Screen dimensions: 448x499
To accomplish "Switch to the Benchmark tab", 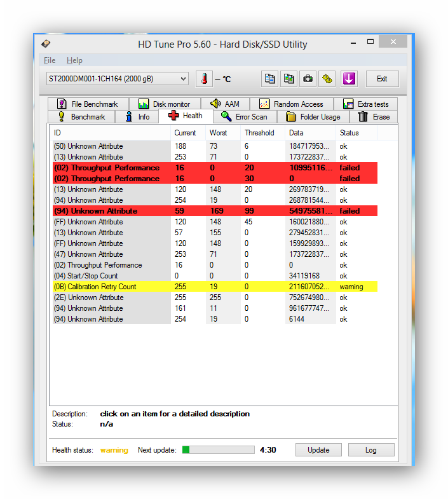I will (81, 117).
